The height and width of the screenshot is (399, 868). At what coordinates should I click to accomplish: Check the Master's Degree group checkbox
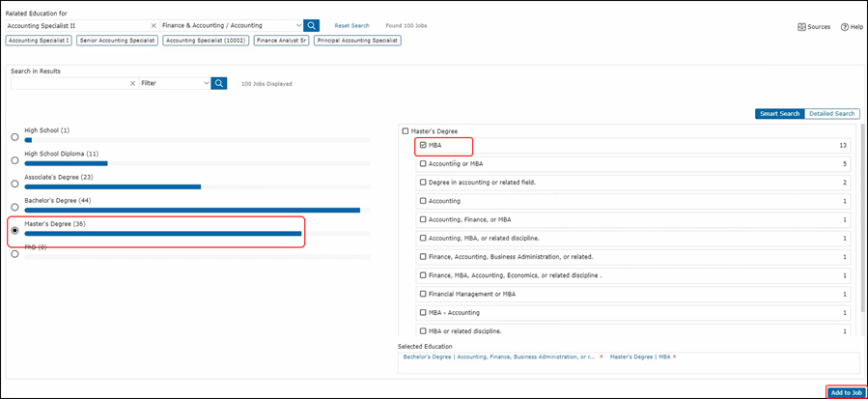tap(406, 131)
